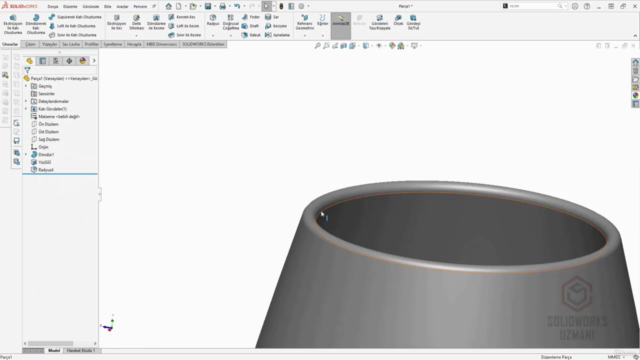Collapse the ribbon with the up chevron
640x360 pixels.
coord(635,36)
